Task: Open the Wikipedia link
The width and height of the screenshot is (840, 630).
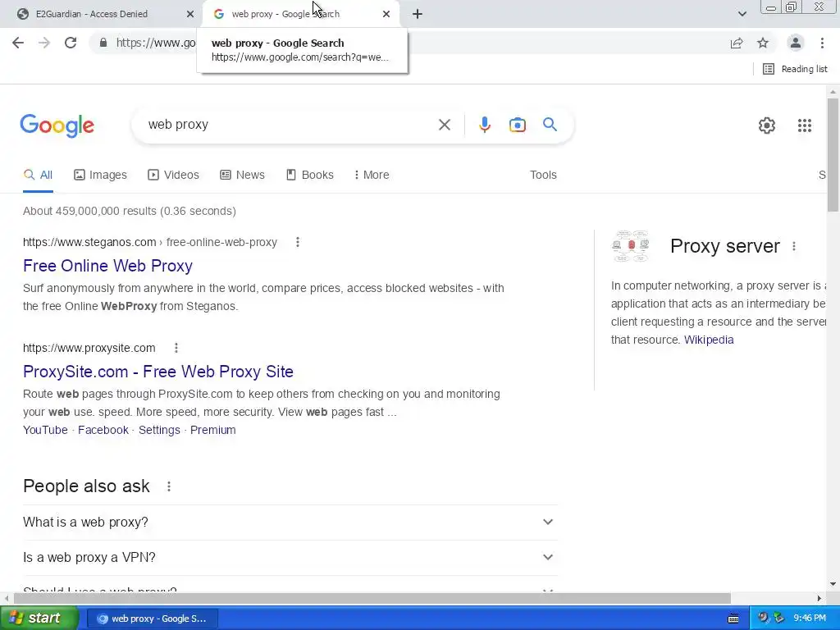Action: 708,340
